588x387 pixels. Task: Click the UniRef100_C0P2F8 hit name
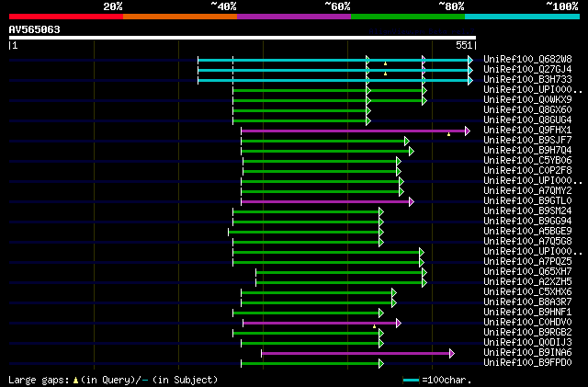pos(527,171)
